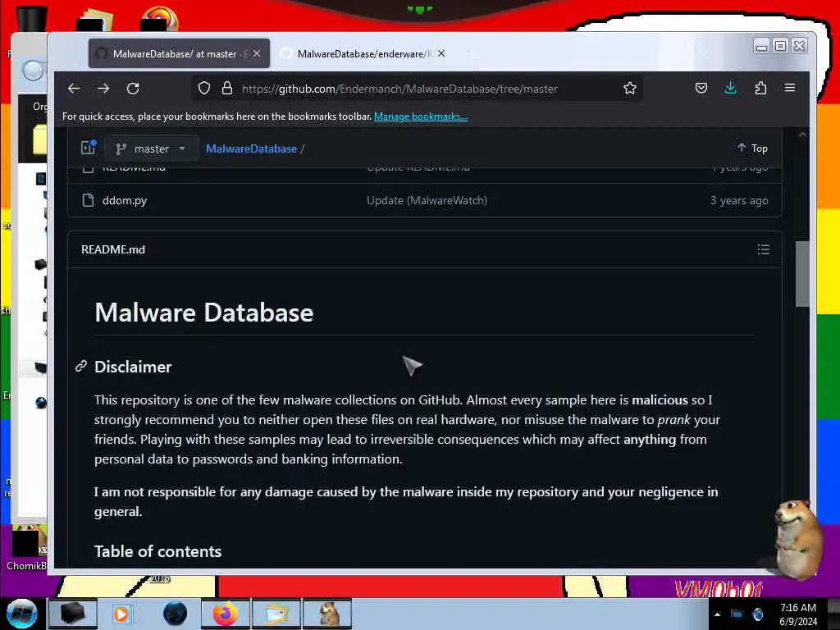
Task: Click the Manage bookmarks link
Action: tap(421, 116)
